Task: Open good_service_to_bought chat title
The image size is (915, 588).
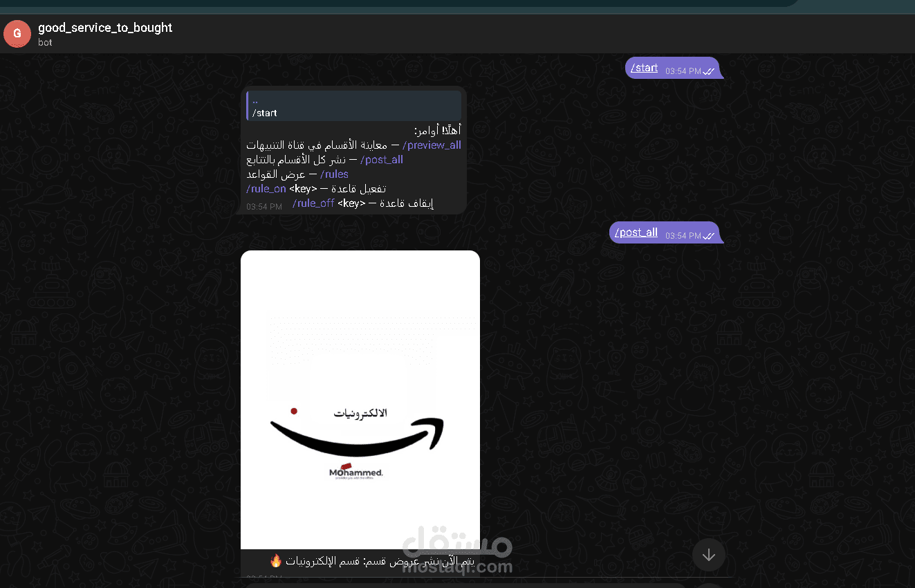Action: pyautogui.click(x=105, y=28)
